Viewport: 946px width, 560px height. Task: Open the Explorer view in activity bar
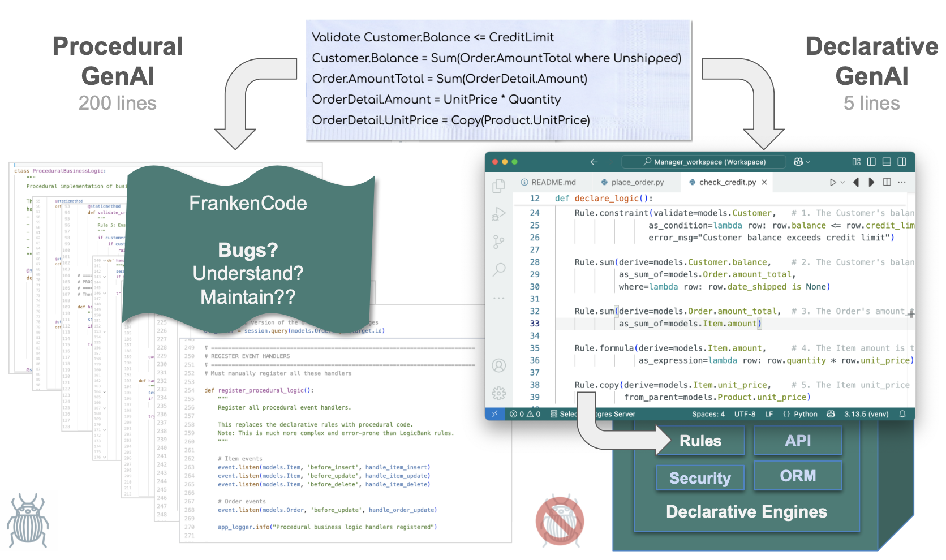pyautogui.click(x=498, y=186)
